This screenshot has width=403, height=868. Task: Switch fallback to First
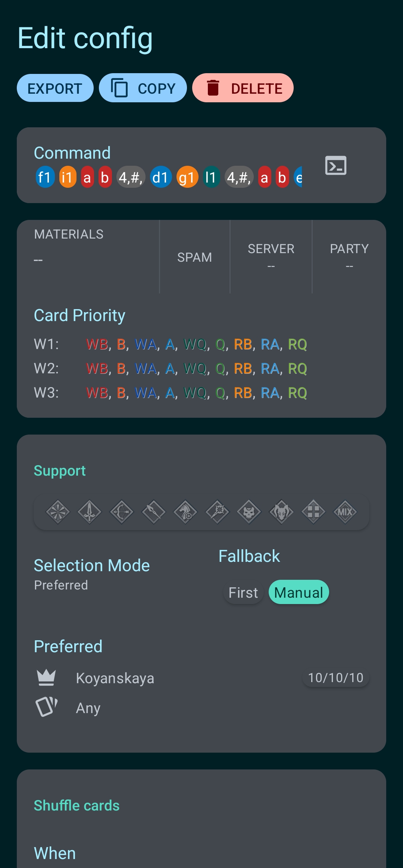tap(243, 592)
